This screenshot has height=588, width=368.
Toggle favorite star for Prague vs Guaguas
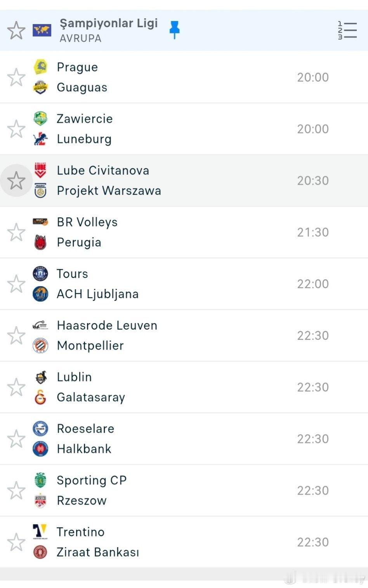[x=16, y=77]
